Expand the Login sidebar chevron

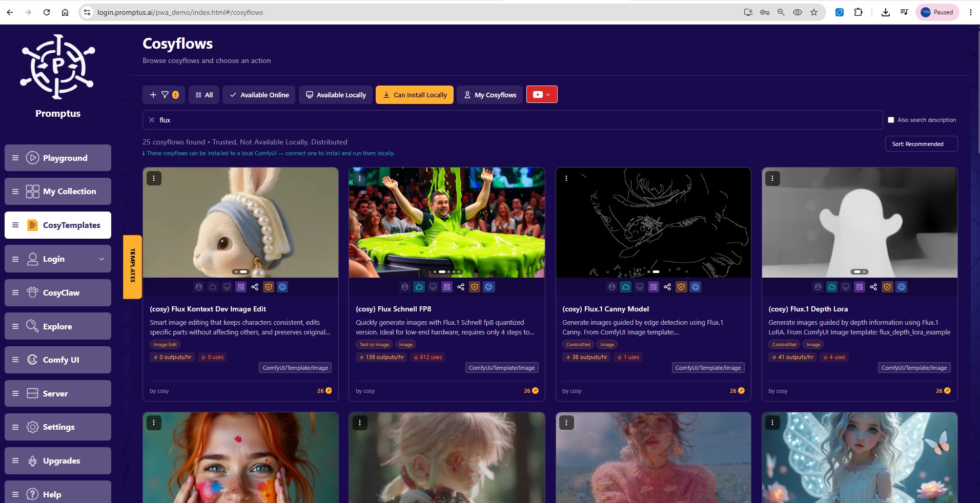pos(101,259)
